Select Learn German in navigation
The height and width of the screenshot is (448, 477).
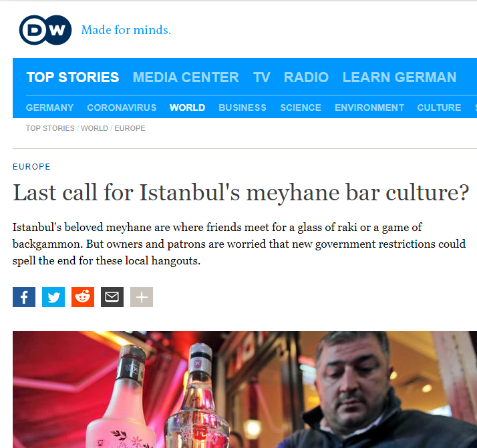[x=400, y=77]
